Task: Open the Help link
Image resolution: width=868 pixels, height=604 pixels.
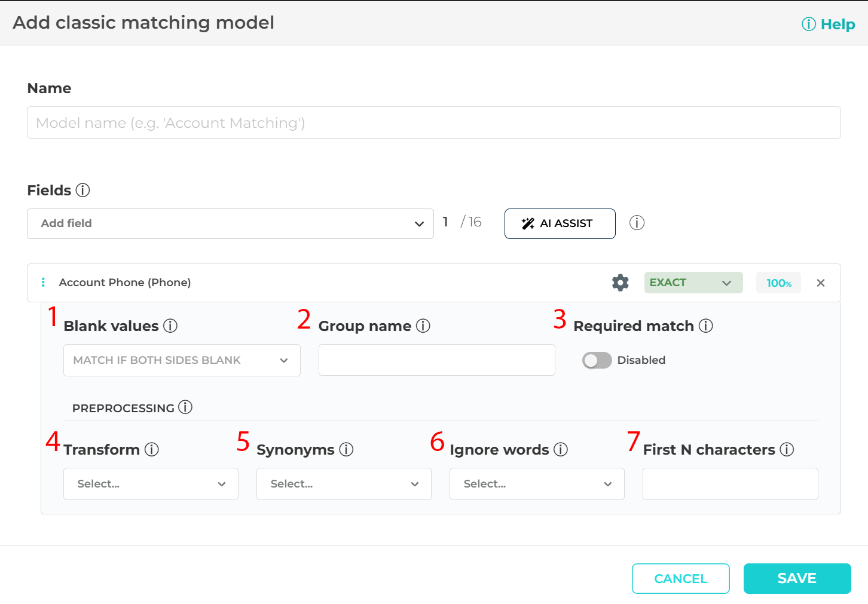Action: click(829, 24)
